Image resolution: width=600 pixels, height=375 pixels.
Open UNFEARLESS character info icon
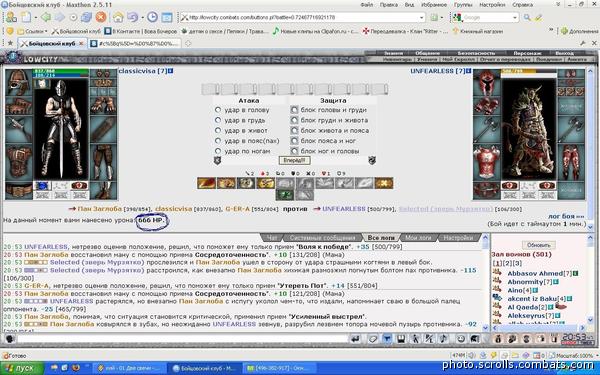(469, 71)
